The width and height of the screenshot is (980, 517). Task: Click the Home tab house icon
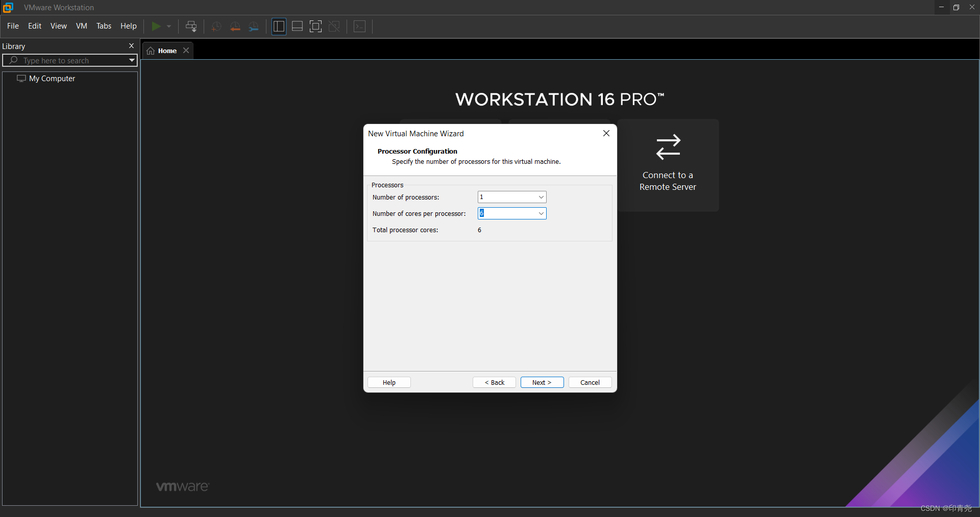pos(151,51)
